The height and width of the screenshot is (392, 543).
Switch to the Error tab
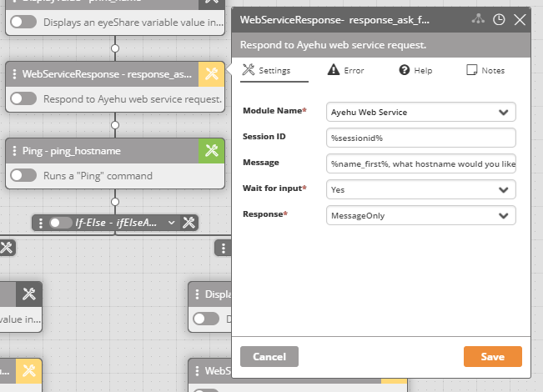[x=345, y=70]
